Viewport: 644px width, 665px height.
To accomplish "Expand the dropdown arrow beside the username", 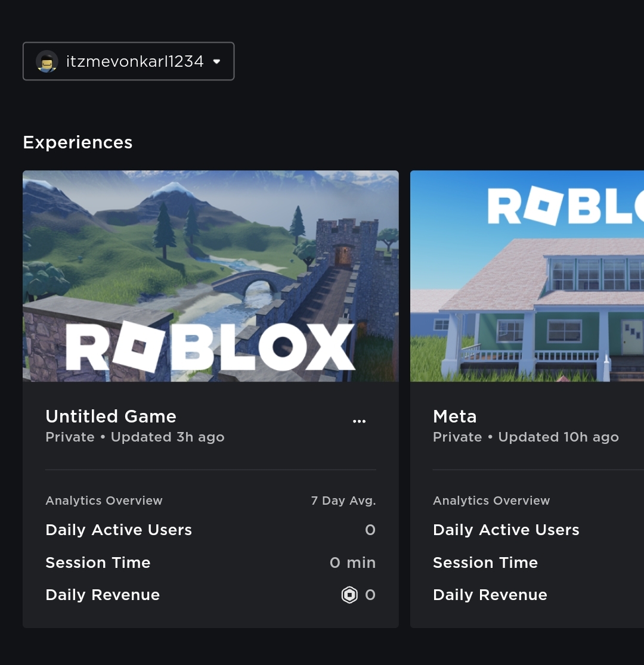I will tap(216, 61).
